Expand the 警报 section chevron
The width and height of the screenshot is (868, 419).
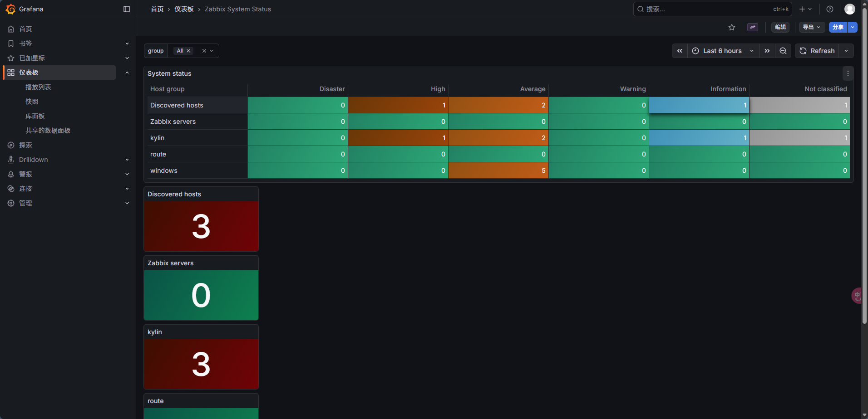pyautogui.click(x=127, y=174)
